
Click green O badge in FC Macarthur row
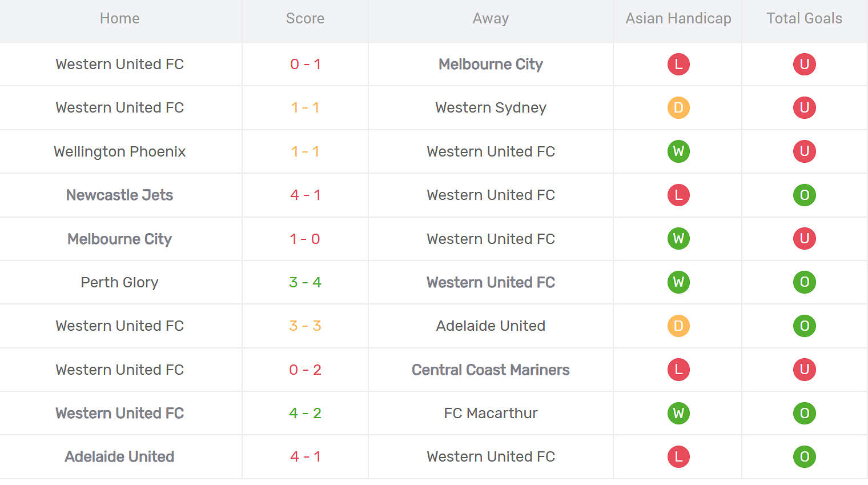(x=804, y=413)
